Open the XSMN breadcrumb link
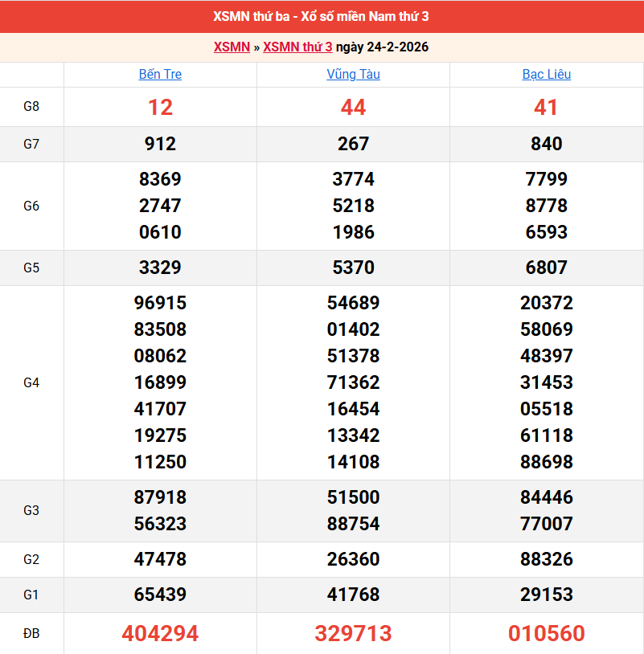The image size is (644, 654). [232, 47]
